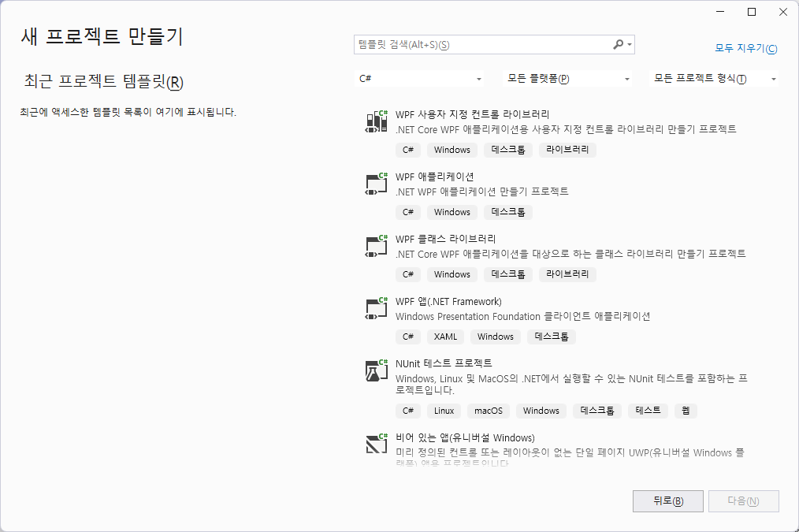Minimize the new project dialog window

tap(720, 12)
